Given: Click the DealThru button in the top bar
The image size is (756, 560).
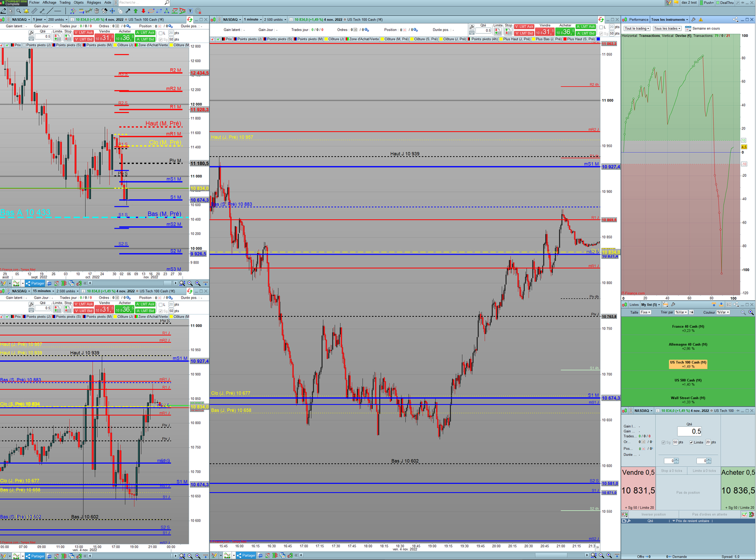Looking at the screenshot, I should [725, 3].
